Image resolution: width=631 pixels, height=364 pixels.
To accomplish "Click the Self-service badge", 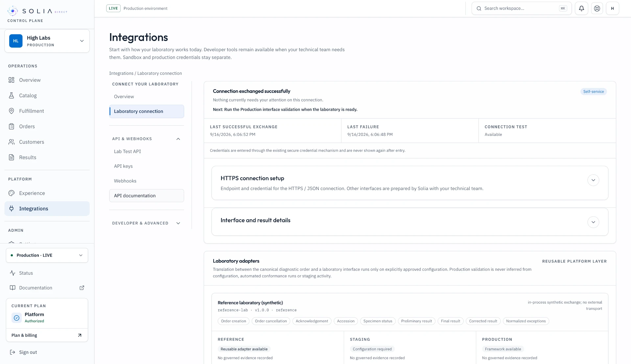I will coord(594,92).
